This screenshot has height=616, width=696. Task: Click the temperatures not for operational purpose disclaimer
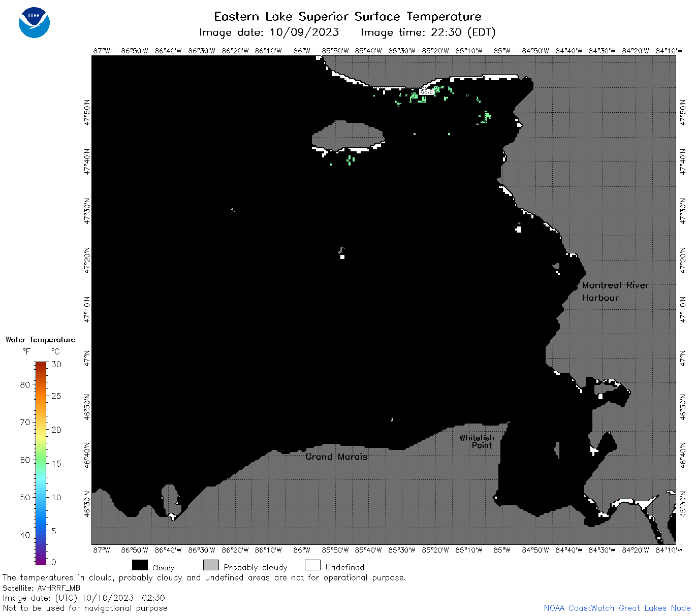tap(204, 577)
